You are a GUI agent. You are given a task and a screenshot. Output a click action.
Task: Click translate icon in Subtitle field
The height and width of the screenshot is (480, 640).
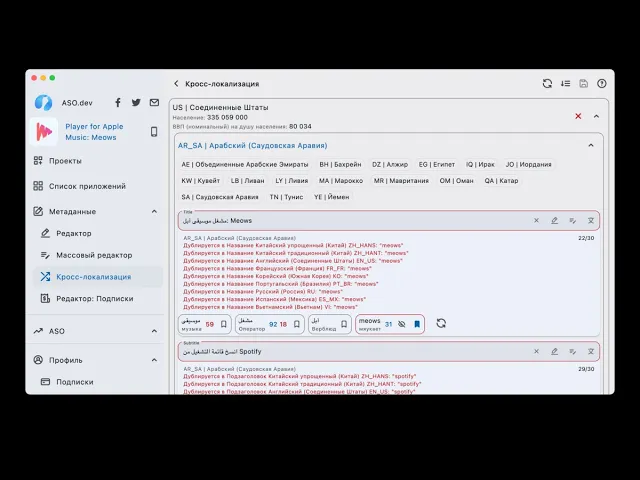[x=591, y=351]
